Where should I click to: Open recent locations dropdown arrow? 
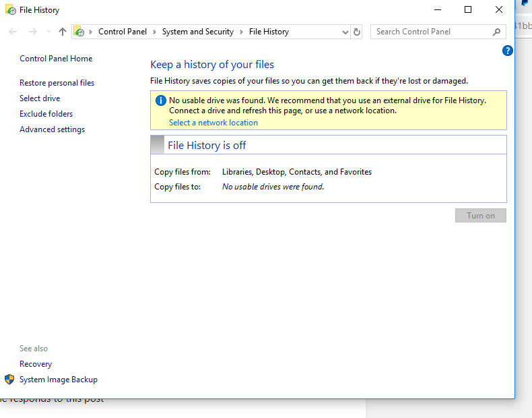[x=48, y=32]
